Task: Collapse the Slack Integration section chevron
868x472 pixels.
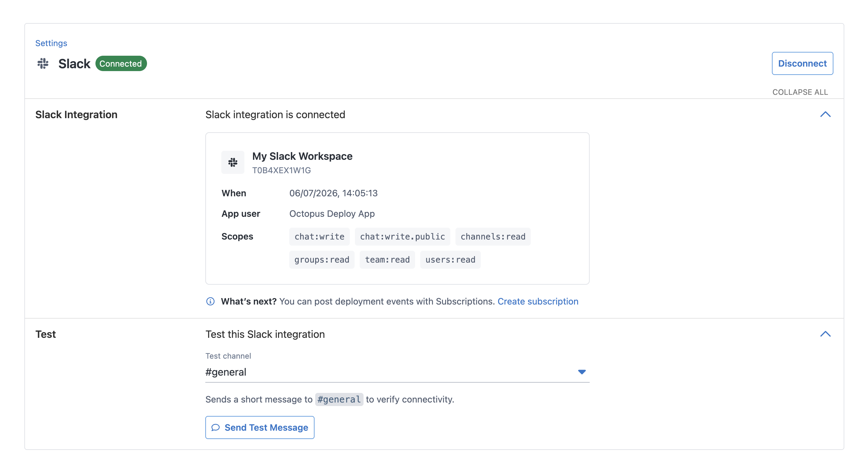Action: tap(825, 115)
